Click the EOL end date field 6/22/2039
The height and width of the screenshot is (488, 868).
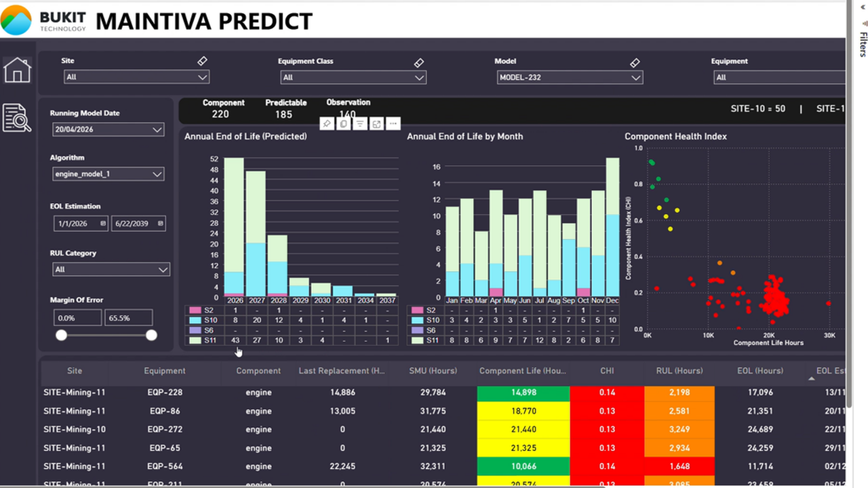(x=138, y=223)
